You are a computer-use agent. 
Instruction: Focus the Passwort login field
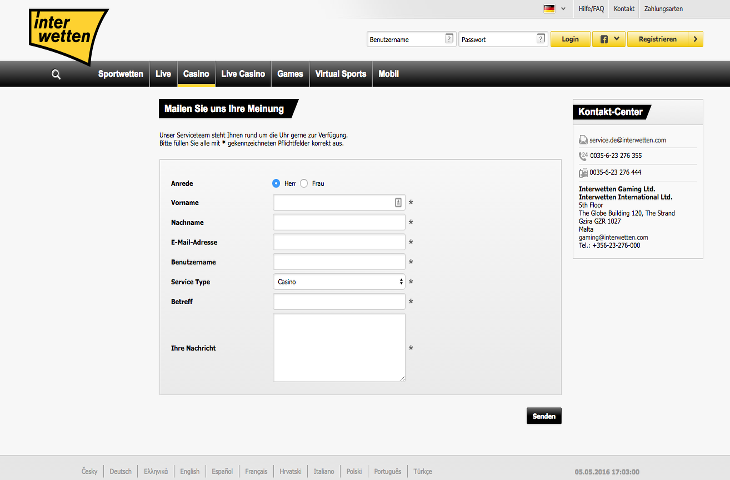click(503, 39)
